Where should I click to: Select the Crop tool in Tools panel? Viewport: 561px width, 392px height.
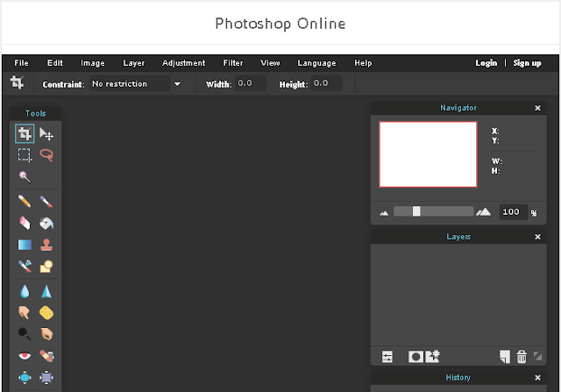click(x=25, y=133)
